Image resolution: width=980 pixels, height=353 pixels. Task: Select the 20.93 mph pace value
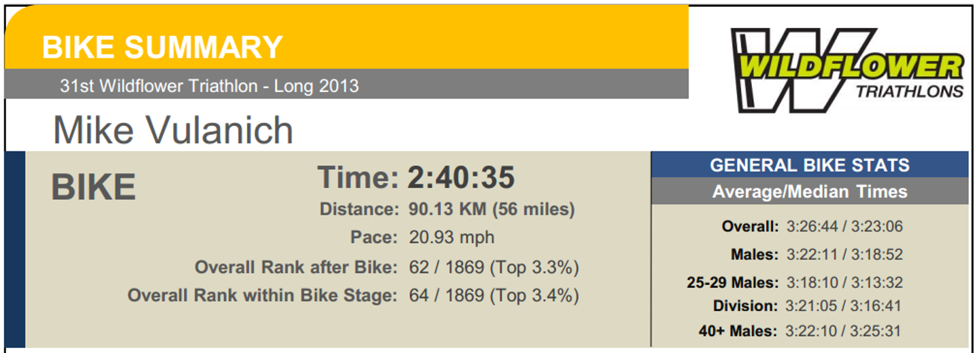pos(451,237)
